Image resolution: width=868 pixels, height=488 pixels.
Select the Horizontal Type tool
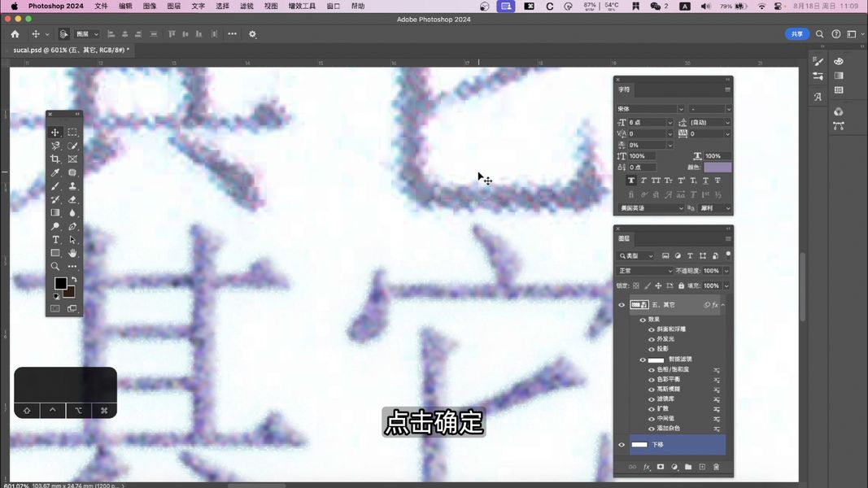click(x=55, y=240)
